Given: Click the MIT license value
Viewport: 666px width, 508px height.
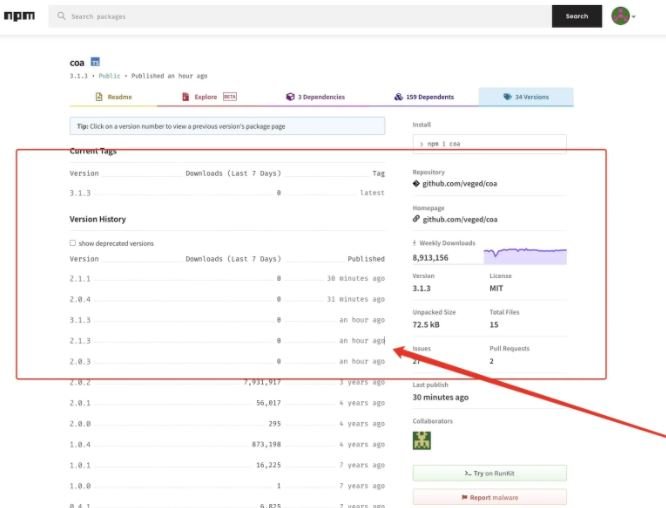Looking at the screenshot, I should 496,288.
